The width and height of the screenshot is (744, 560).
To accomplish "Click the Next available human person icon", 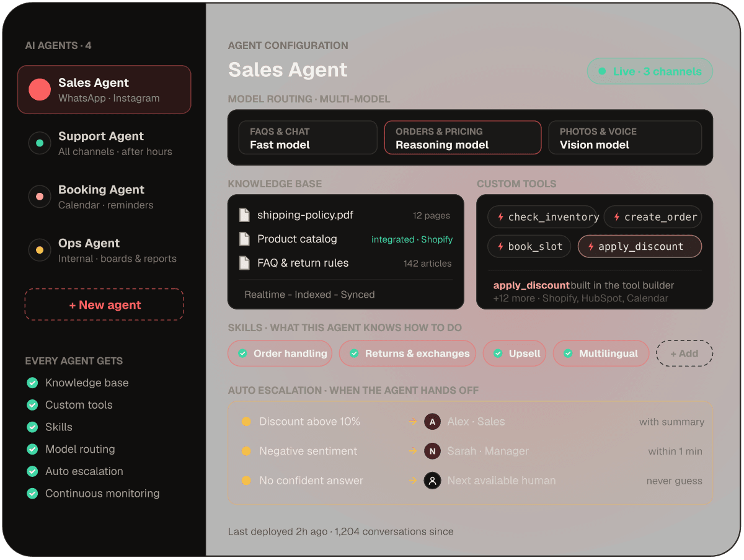I will (x=432, y=481).
